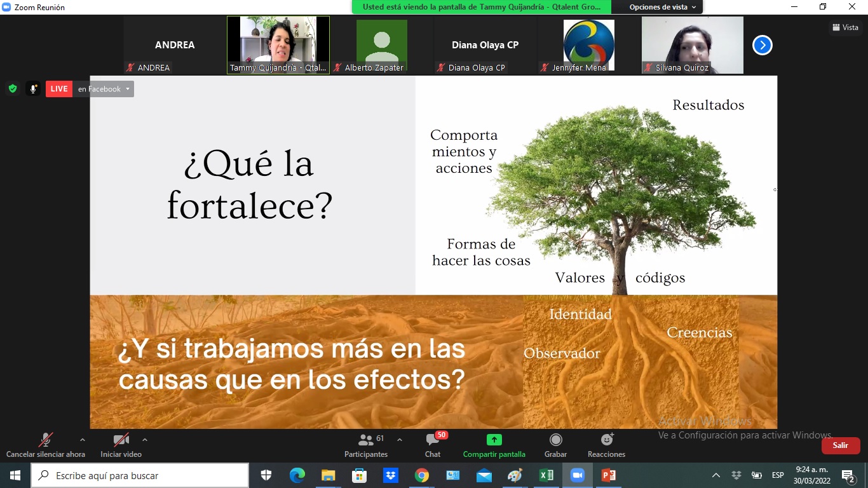Screen dimensions: 868x488
Task: Open the Vista layout menu
Action: click(x=845, y=27)
